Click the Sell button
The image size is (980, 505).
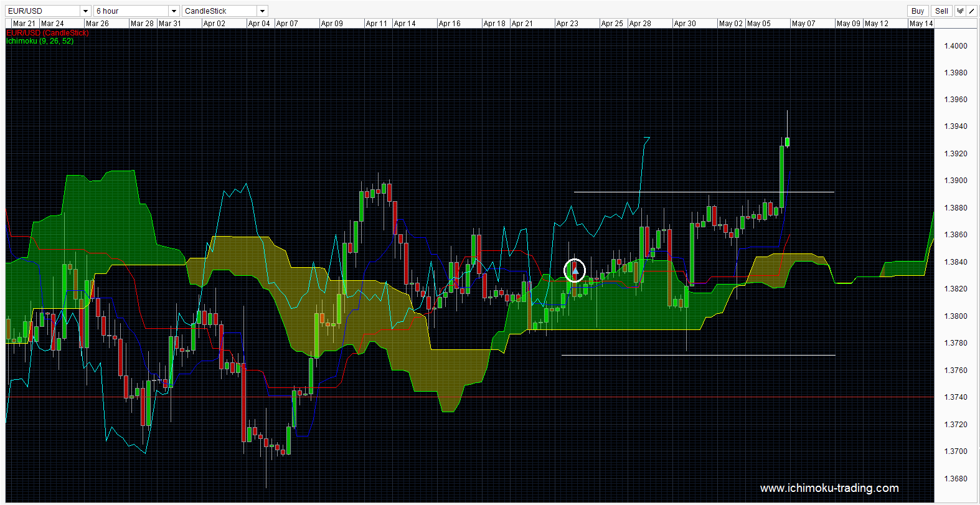[942, 11]
